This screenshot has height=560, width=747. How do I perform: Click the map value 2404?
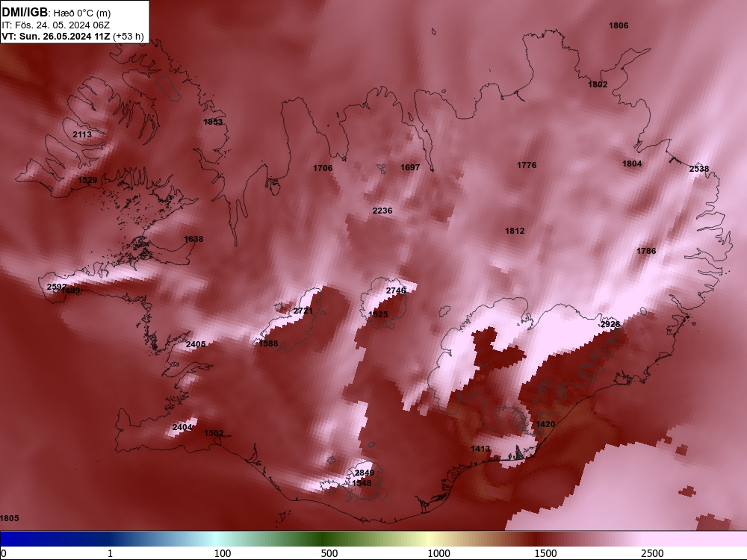[182, 427]
